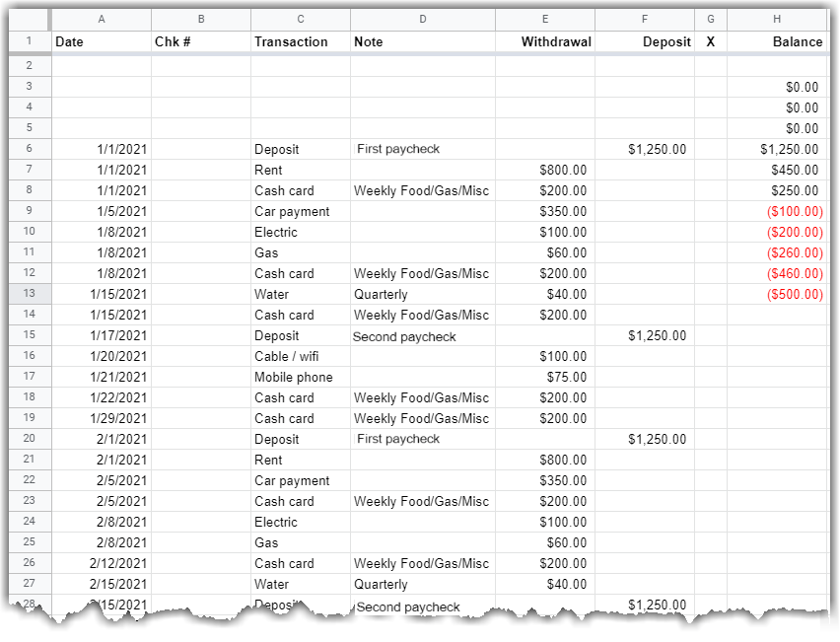Image resolution: width=840 pixels, height=642 pixels.
Task: Select the Balance column header H
Action: pos(777,18)
